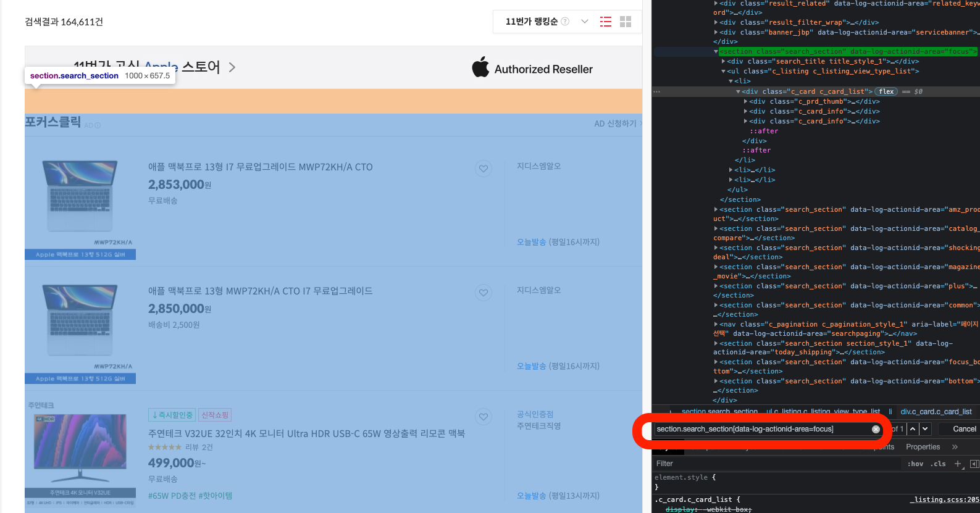The height and width of the screenshot is (513, 980).
Task: Toggle the :hov element state panel
Action: tap(915, 464)
